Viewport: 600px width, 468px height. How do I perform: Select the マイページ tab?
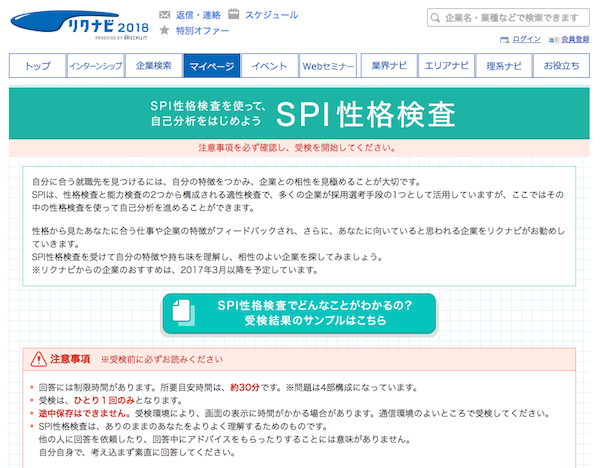click(212, 66)
